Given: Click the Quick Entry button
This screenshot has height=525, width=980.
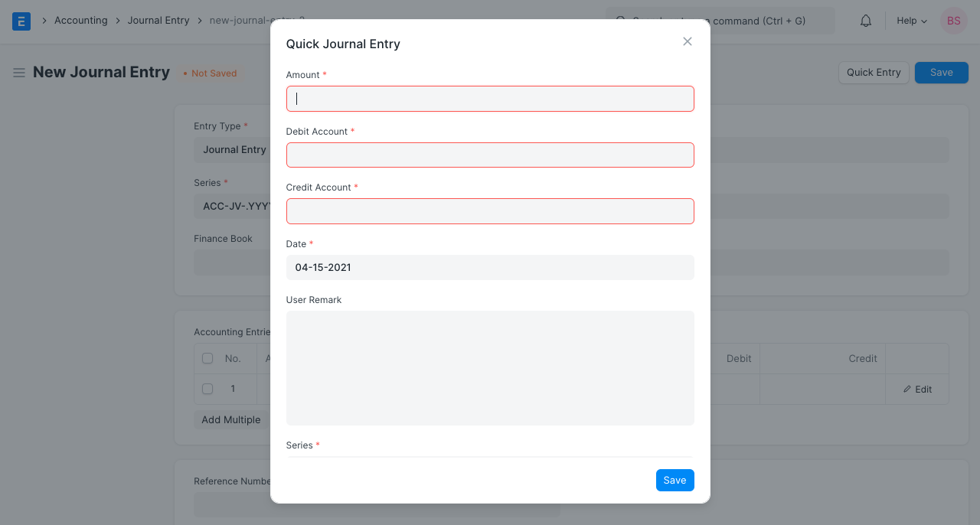Looking at the screenshot, I should (x=874, y=73).
